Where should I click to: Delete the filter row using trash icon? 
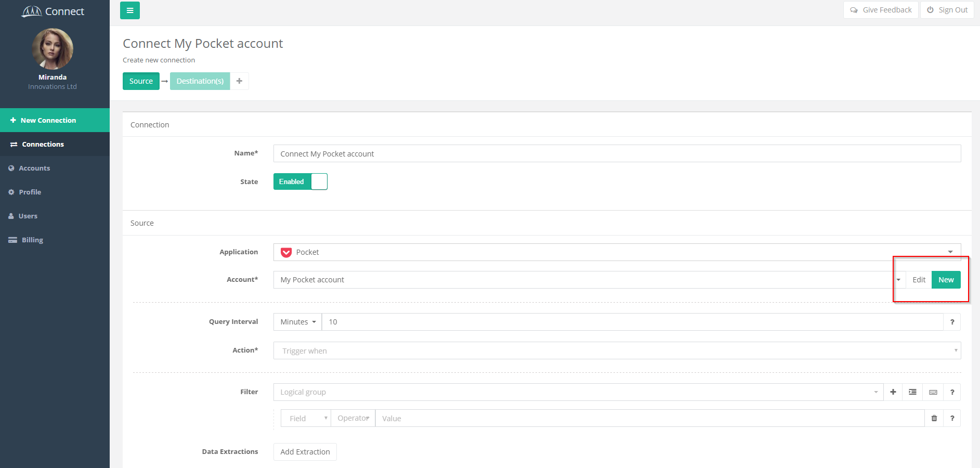point(934,418)
